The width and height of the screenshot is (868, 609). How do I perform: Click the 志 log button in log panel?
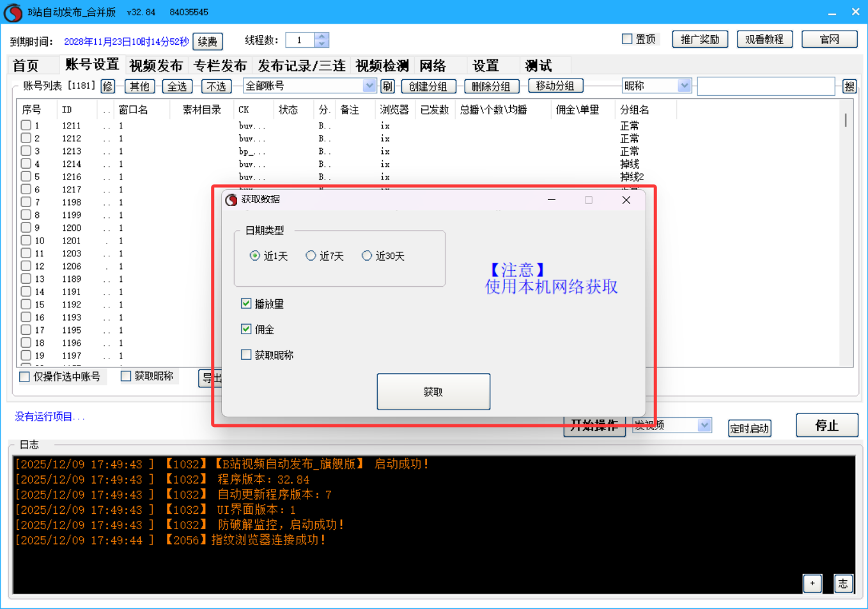(843, 583)
